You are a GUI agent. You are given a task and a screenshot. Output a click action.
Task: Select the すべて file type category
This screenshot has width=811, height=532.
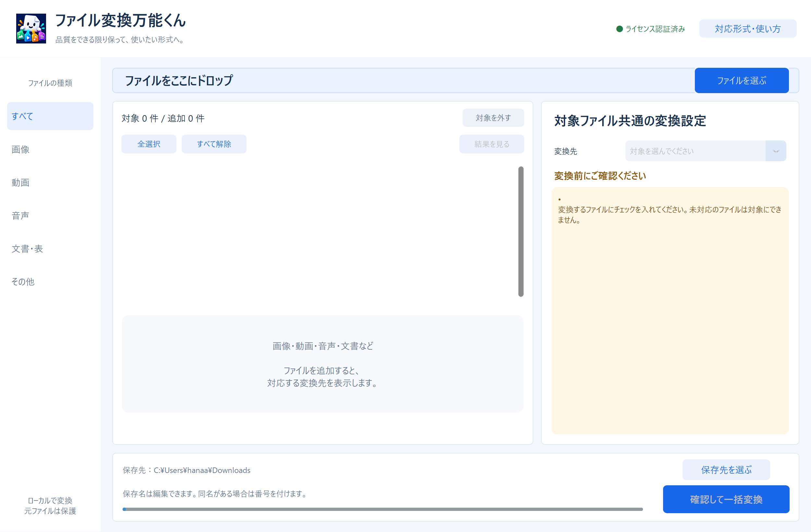tap(50, 116)
